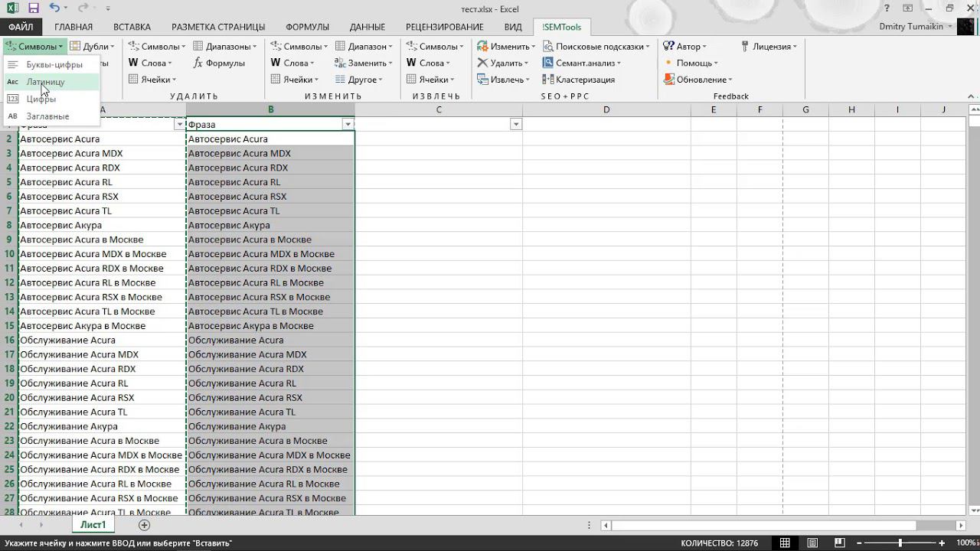The height and width of the screenshot is (551, 980).
Task: Open the filter button in cell C1
Action: pos(516,124)
